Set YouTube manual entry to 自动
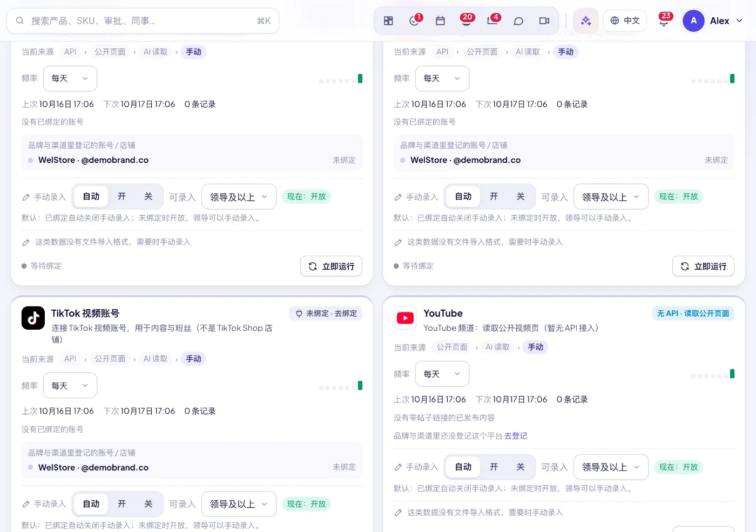The width and height of the screenshot is (756, 532). (x=463, y=467)
